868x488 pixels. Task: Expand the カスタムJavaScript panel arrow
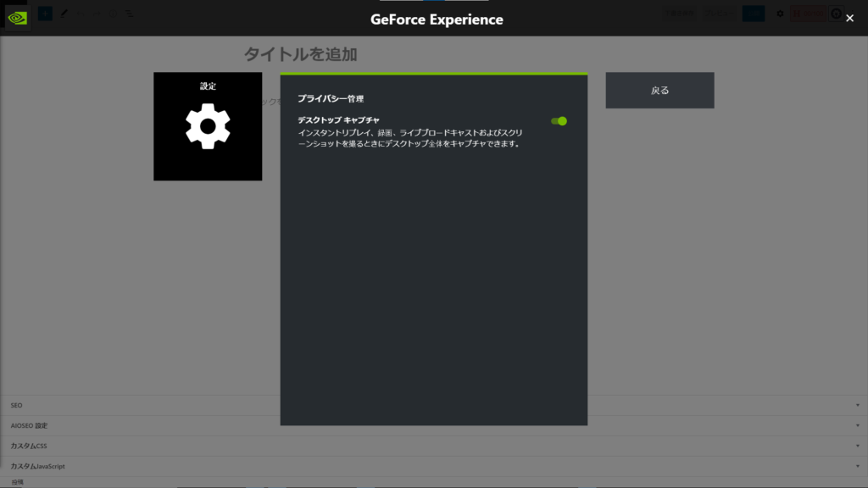pos(858,466)
